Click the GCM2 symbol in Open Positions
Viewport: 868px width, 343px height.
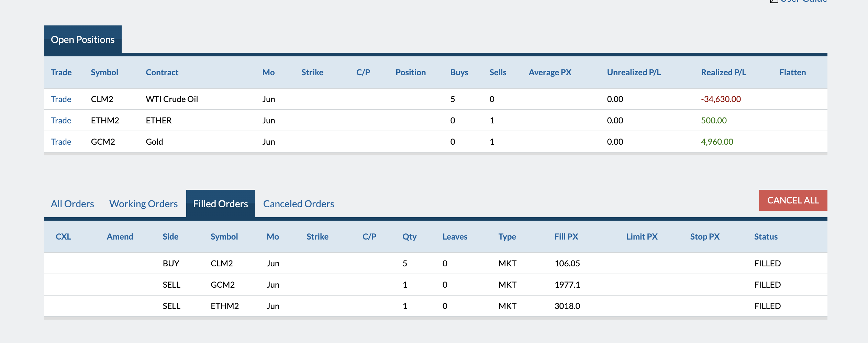pos(103,142)
